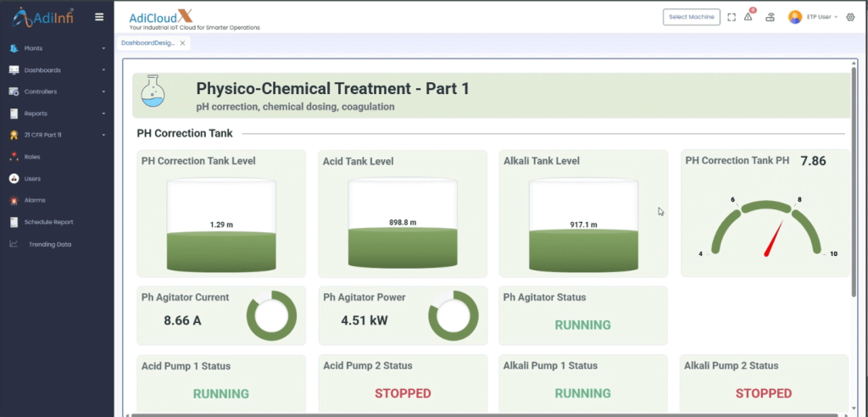Image resolution: width=868 pixels, height=417 pixels.
Task: Click the Controllers sidebar icon
Action: (x=14, y=92)
